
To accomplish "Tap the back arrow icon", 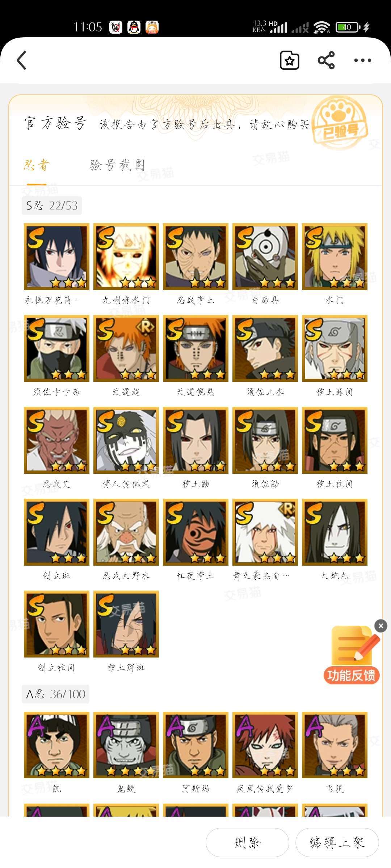I will [x=22, y=60].
